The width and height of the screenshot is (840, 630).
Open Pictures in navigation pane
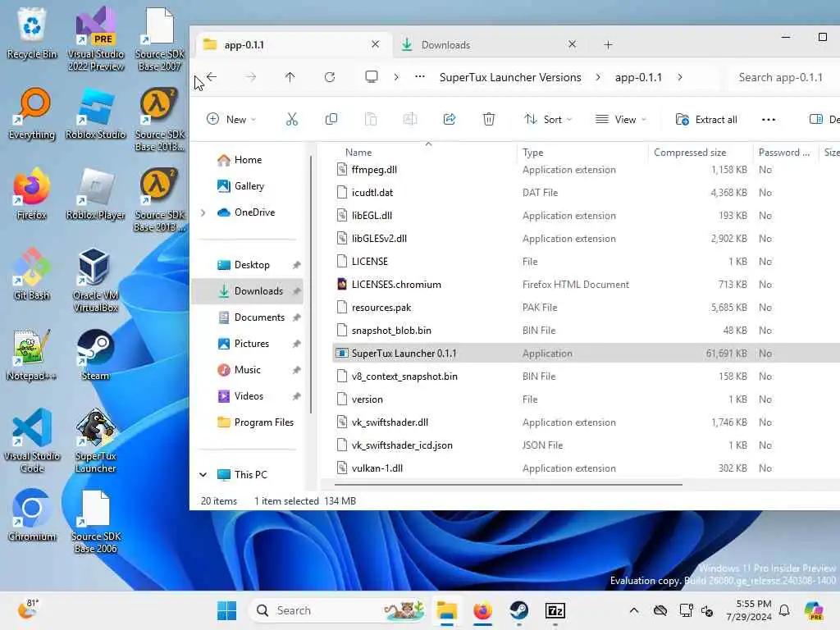(x=250, y=344)
